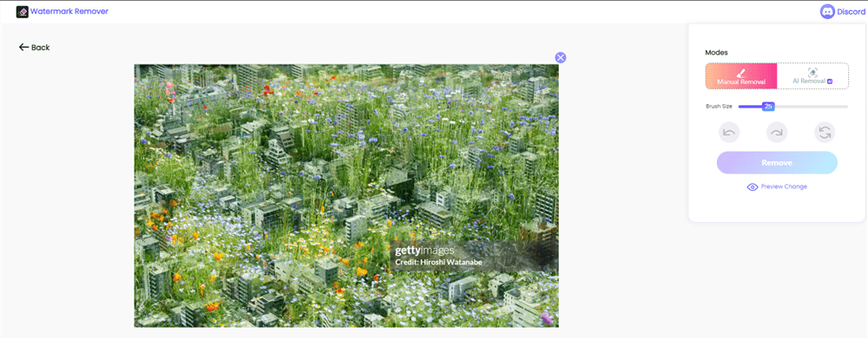Image resolution: width=868 pixels, height=339 pixels.
Task: Redo the brush stroke
Action: 777,133
